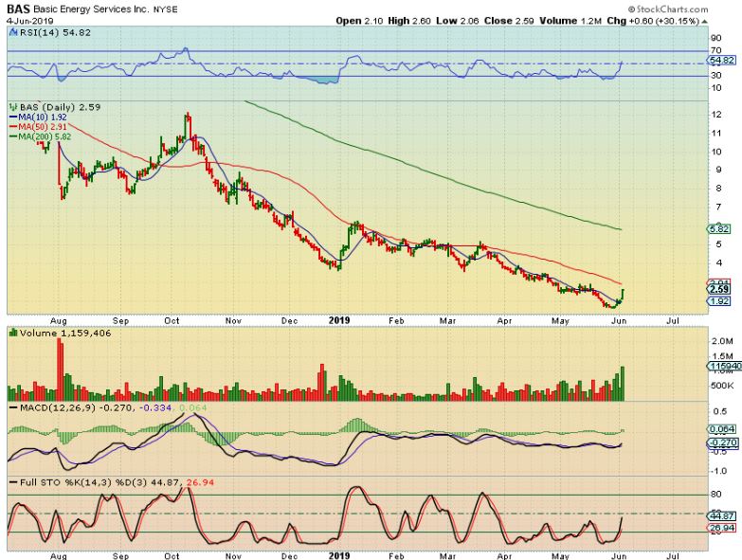Click the BAS (Daily) candlestick legend icon
The image size is (742, 560).
tap(12, 107)
